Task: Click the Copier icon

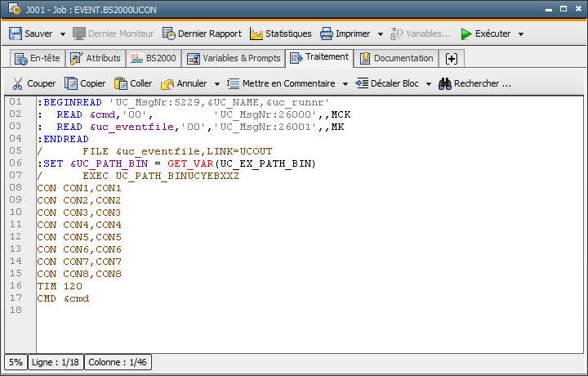Action: pos(71,83)
